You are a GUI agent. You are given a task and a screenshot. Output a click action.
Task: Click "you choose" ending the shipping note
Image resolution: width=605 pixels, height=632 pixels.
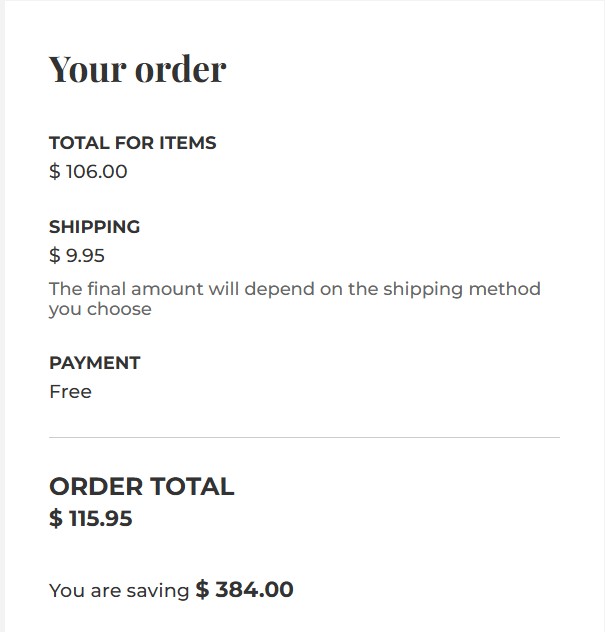[x=100, y=309]
